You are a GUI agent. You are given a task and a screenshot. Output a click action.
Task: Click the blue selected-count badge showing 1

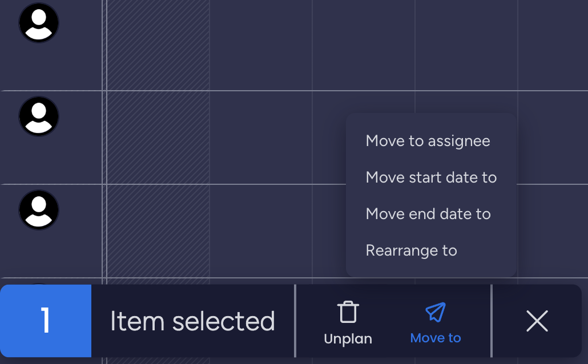pyautogui.click(x=46, y=321)
